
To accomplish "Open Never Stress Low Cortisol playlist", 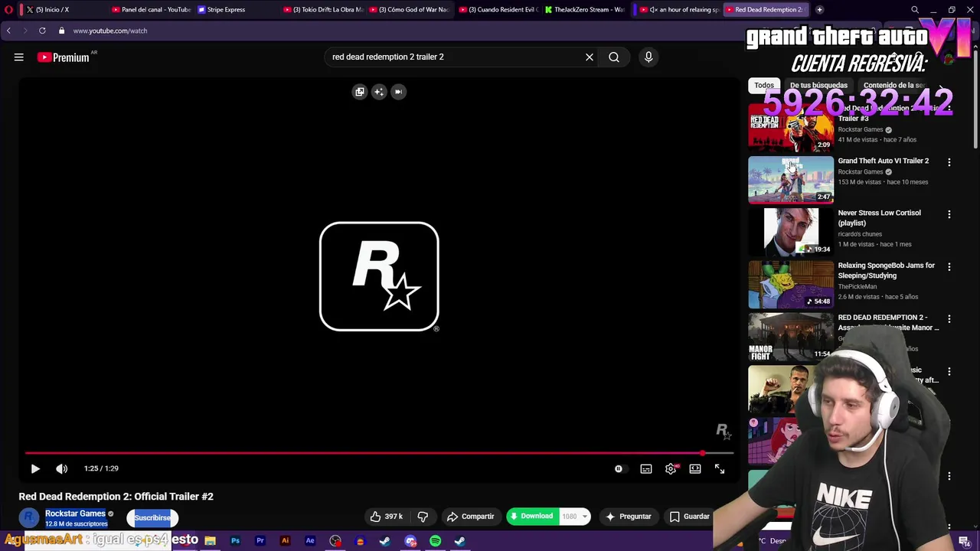I will click(x=791, y=232).
